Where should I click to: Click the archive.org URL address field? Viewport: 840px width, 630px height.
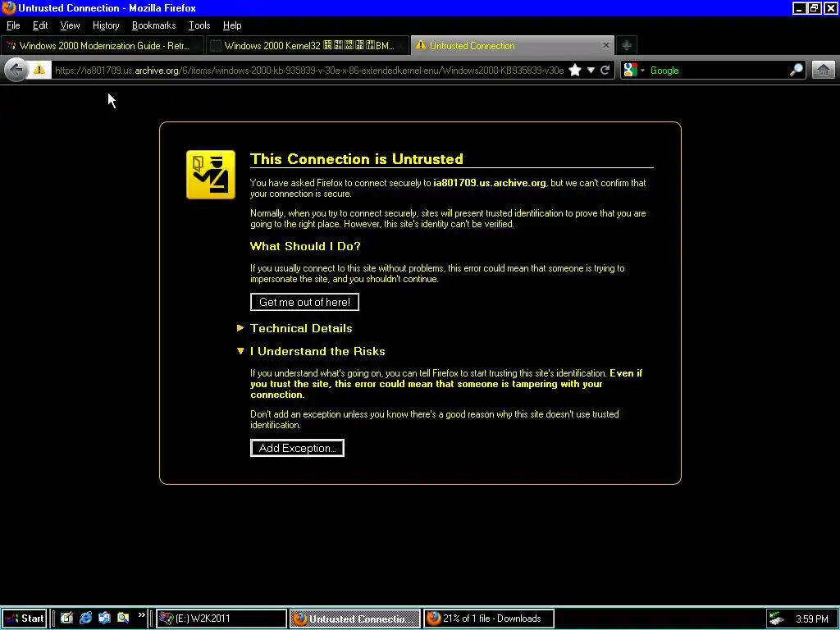click(308, 71)
